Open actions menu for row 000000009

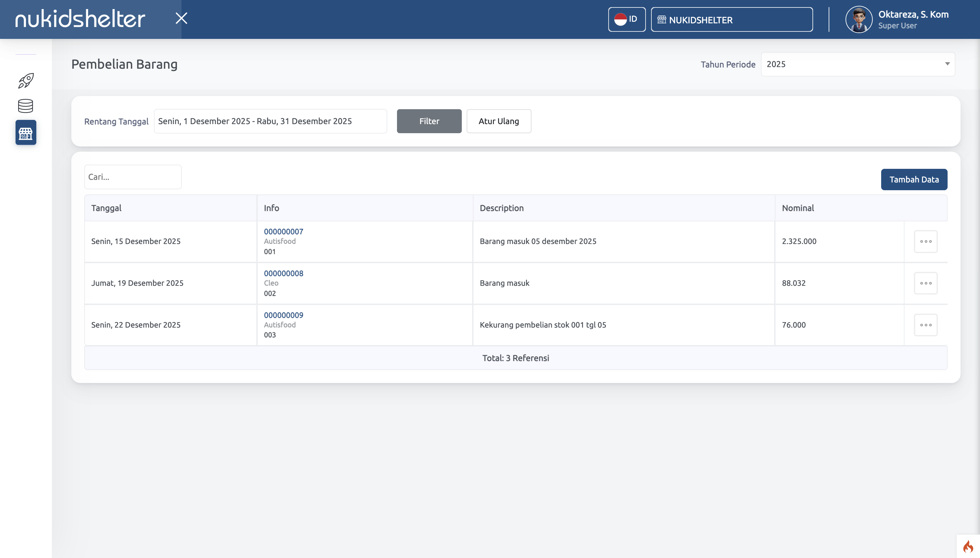925,325
